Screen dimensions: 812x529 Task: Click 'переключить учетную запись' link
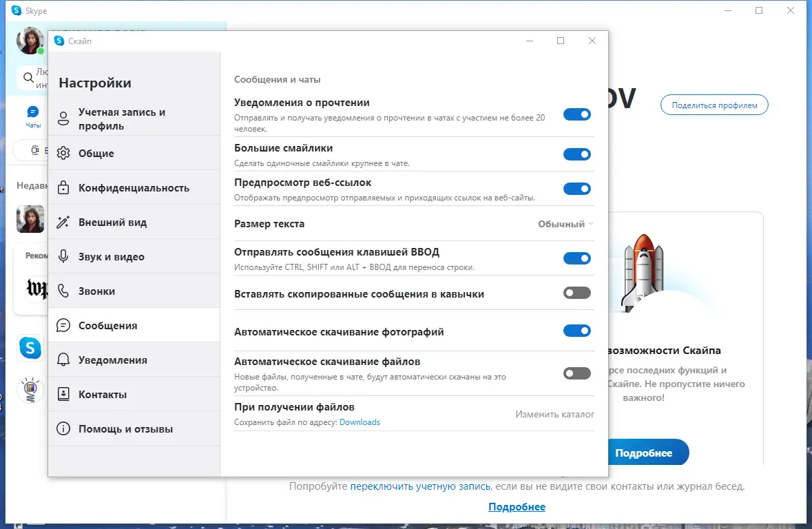click(x=420, y=486)
